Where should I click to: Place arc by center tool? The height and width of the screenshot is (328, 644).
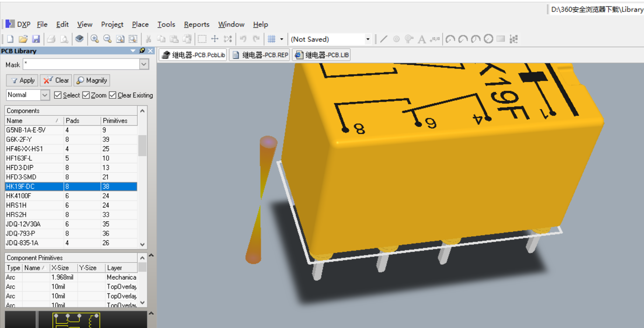(x=450, y=39)
